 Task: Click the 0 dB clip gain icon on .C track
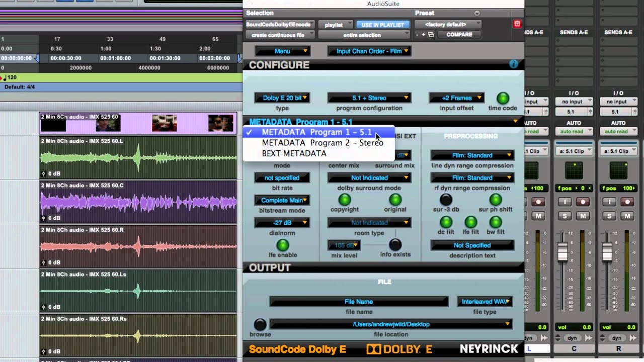click(x=44, y=218)
